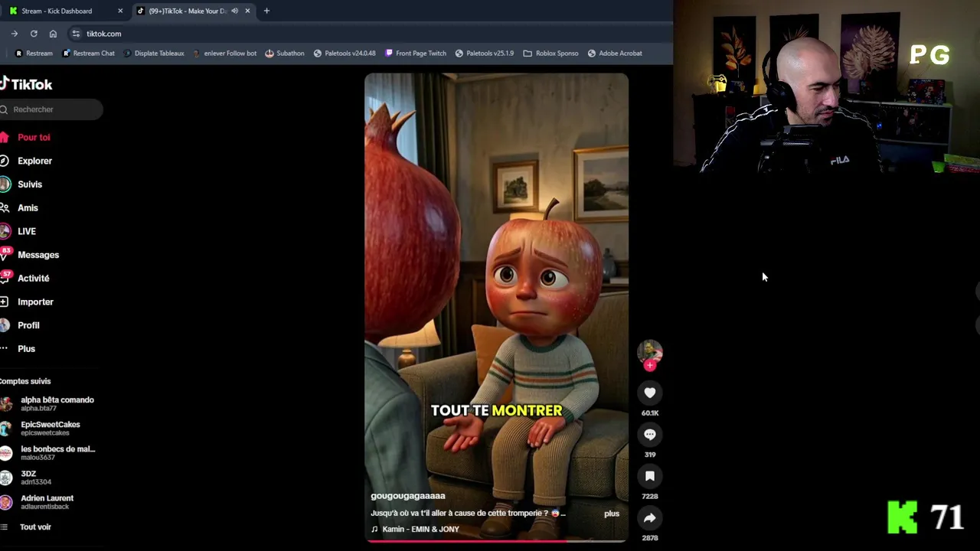Open the LIVE section

click(19, 231)
